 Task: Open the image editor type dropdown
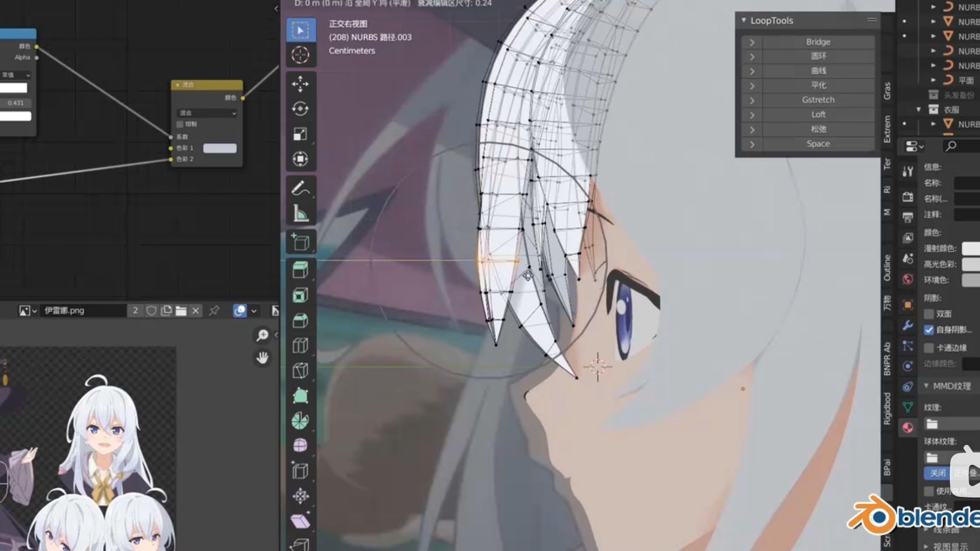pos(28,310)
